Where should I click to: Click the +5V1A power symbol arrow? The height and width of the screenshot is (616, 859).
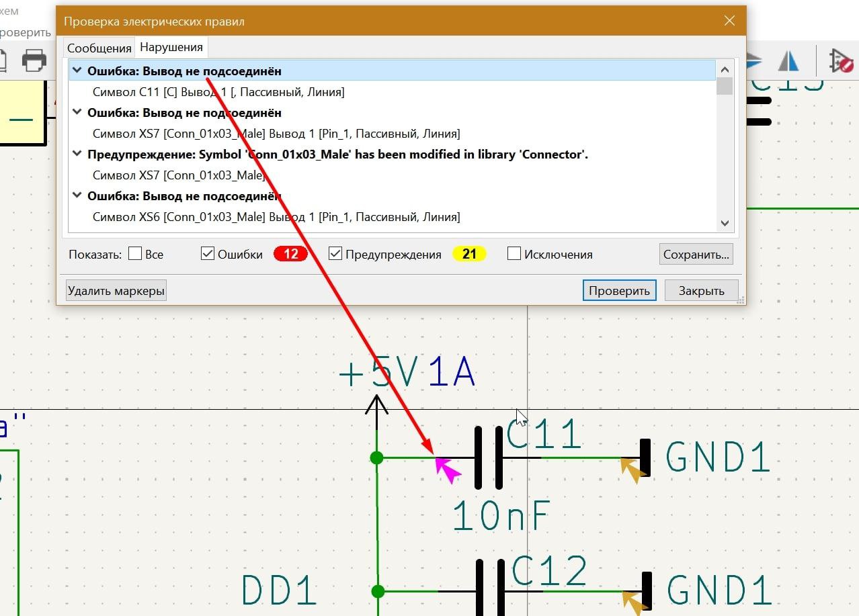pyautogui.click(x=377, y=411)
